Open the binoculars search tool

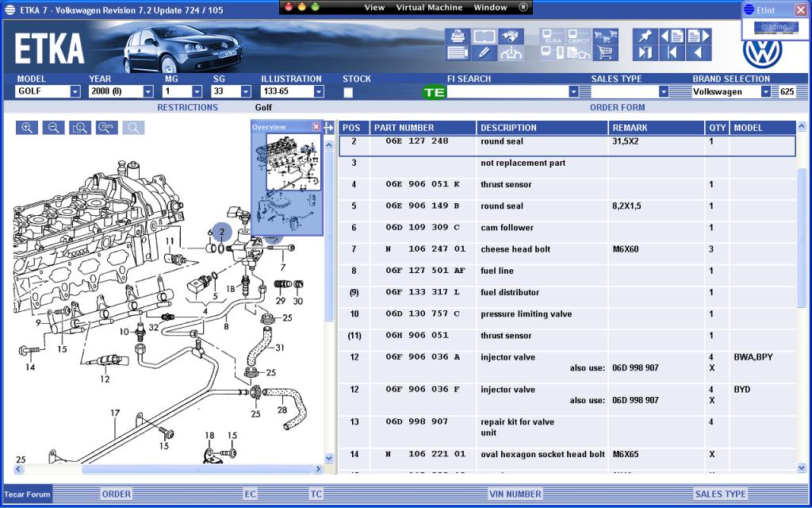coord(511,37)
